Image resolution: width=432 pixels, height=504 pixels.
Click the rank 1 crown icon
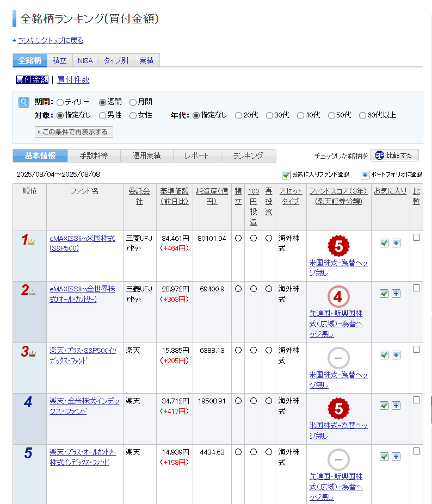(x=31, y=242)
